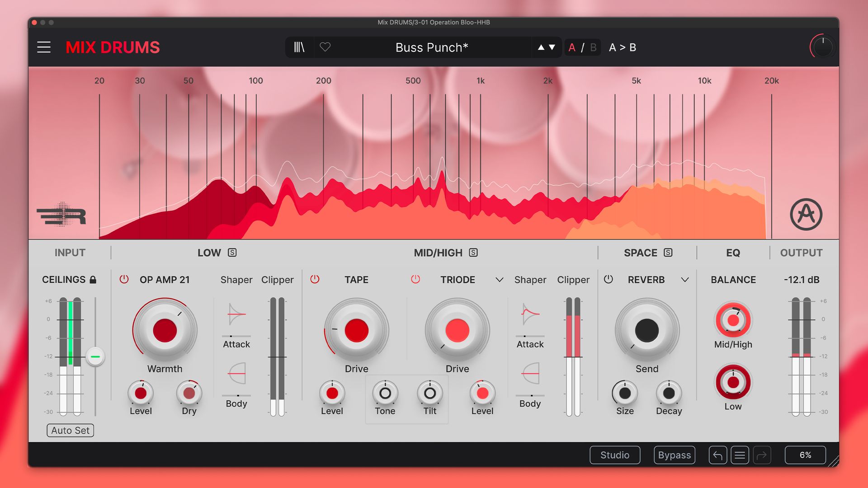868x488 pixels.
Task: Toggle the REVERB on or off
Action: click(609, 279)
